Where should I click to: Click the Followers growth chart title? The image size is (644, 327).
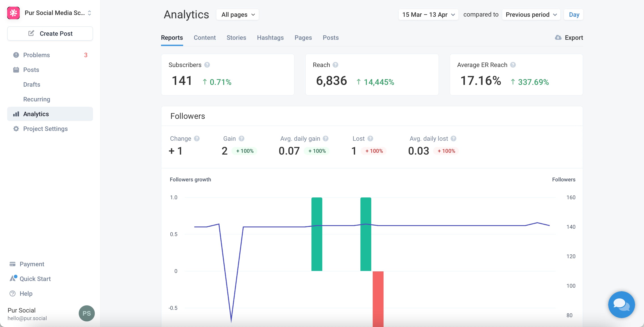[x=191, y=180]
